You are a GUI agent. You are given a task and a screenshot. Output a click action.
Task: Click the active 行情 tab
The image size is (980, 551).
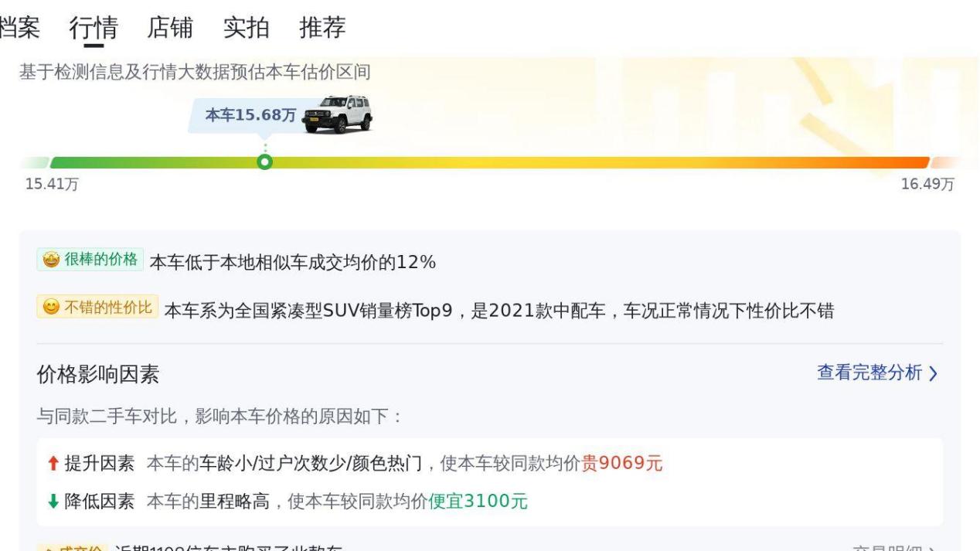94,28
